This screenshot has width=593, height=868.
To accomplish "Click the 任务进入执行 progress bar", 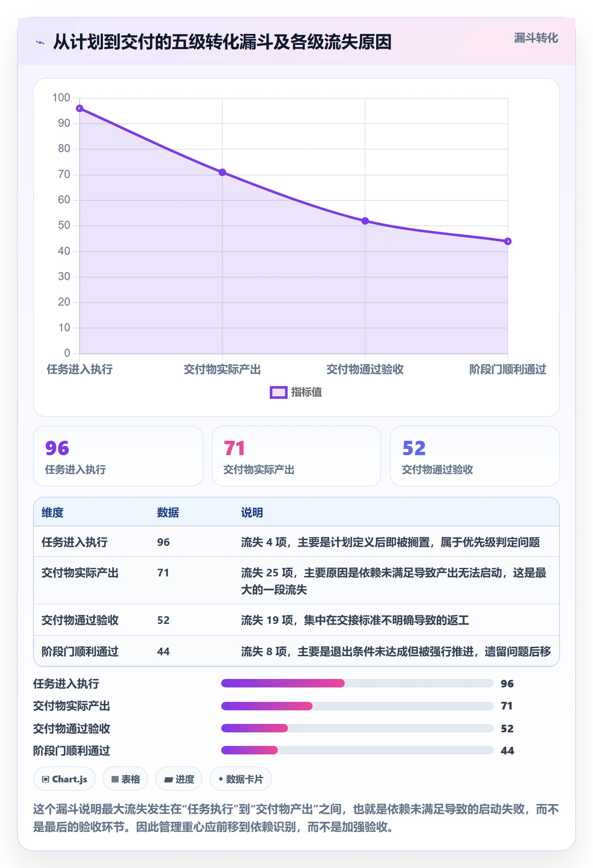I will (x=357, y=683).
